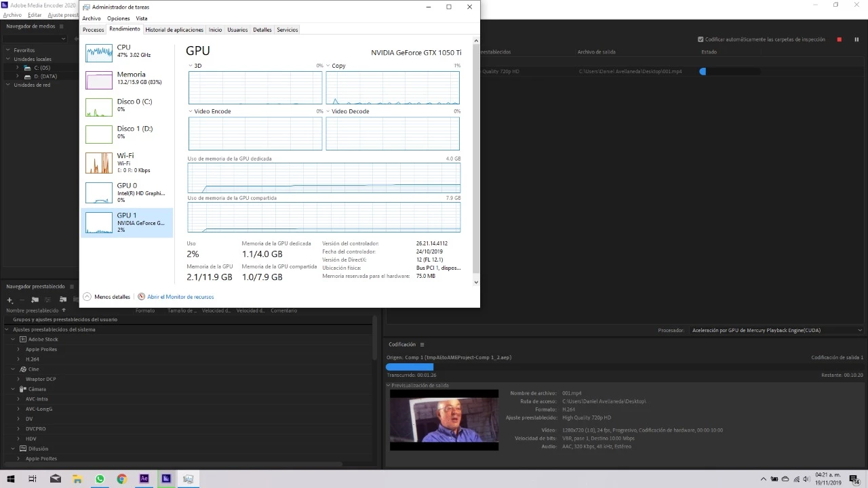Image resolution: width=868 pixels, height=488 pixels.
Task: Click the output preview video thumbnail
Action: tap(444, 420)
